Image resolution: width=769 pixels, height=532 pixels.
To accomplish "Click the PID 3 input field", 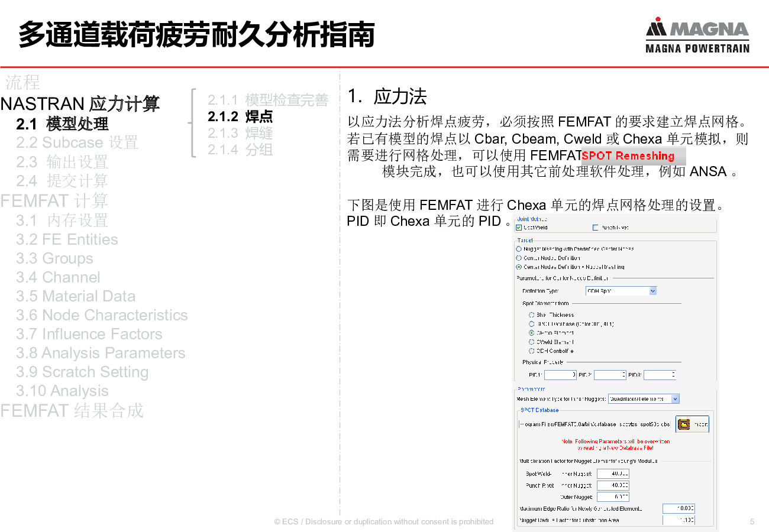I will [660, 375].
